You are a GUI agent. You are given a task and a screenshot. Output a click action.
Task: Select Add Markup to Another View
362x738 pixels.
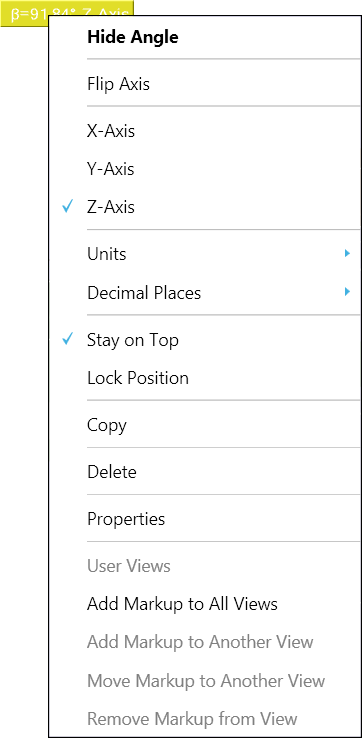(205, 642)
